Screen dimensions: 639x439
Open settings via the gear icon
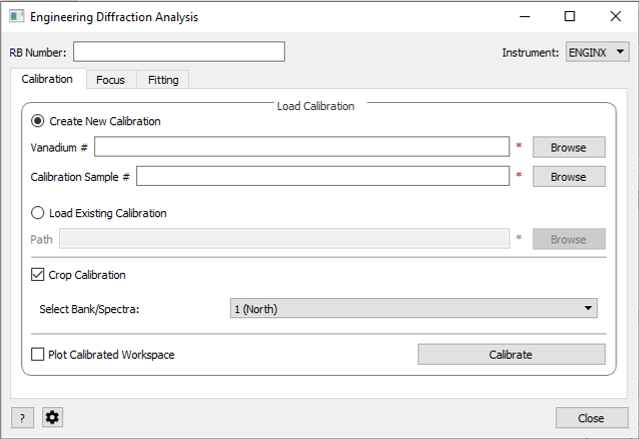53,417
